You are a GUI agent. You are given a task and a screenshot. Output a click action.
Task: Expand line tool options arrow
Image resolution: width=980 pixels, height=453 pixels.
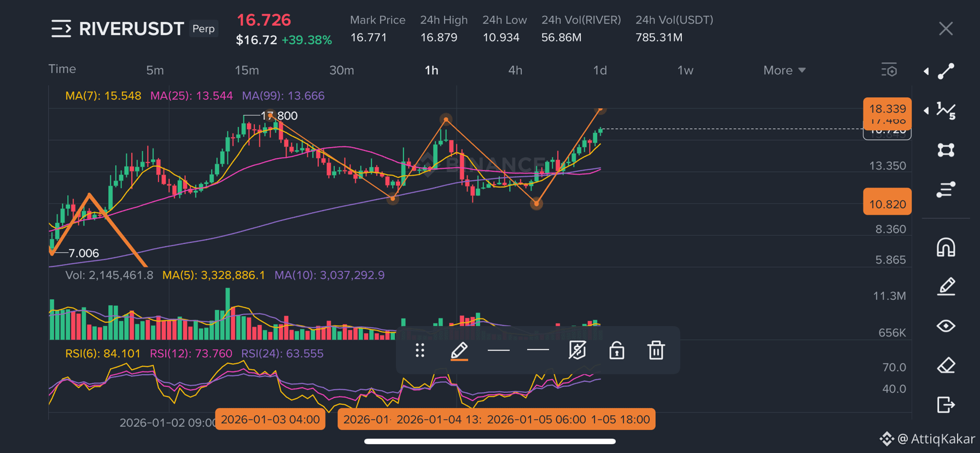[926, 71]
